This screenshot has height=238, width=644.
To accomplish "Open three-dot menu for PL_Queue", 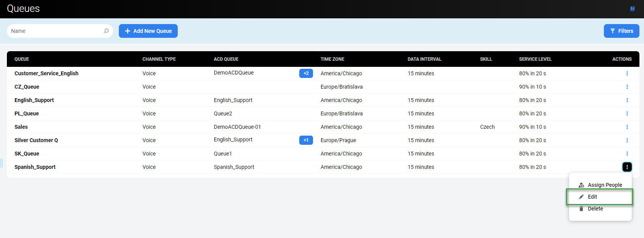I will click(627, 113).
